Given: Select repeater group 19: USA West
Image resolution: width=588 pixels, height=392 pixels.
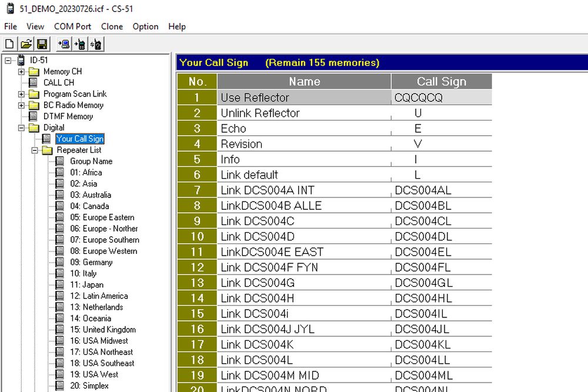Looking at the screenshot, I should 93,374.
